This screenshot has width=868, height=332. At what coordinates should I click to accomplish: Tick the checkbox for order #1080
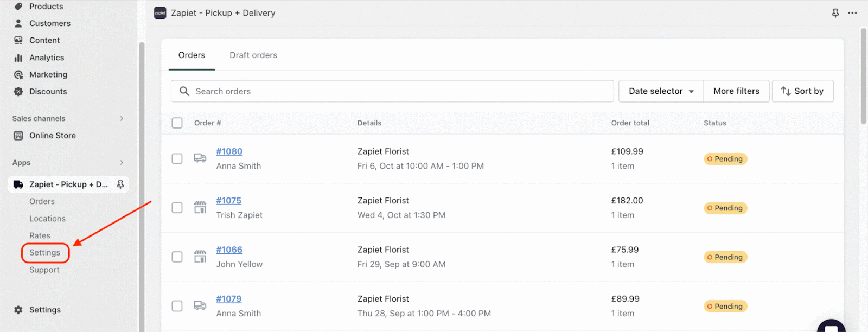(177, 158)
